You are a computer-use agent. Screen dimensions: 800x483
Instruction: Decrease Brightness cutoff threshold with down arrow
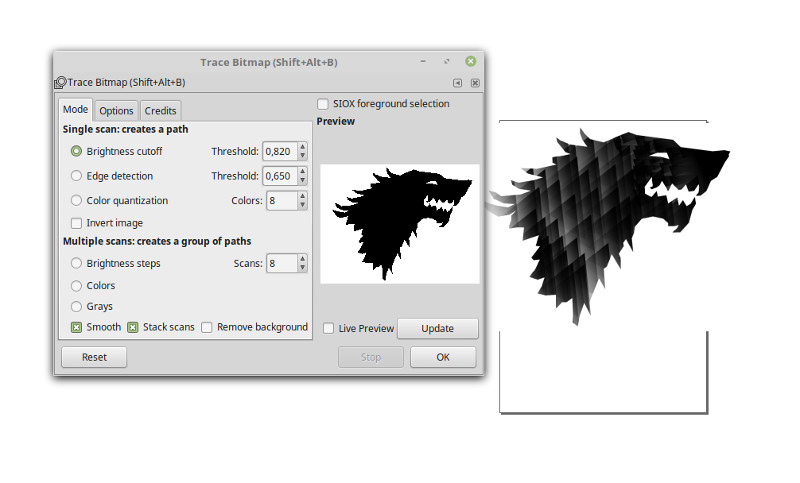(x=303, y=155)
